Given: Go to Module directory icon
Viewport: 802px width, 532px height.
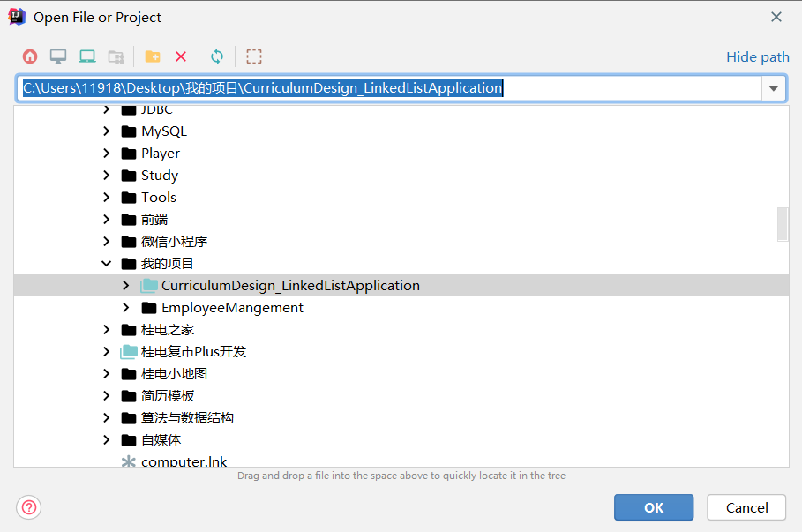Looking at the screenshot, I should point(116,56).
